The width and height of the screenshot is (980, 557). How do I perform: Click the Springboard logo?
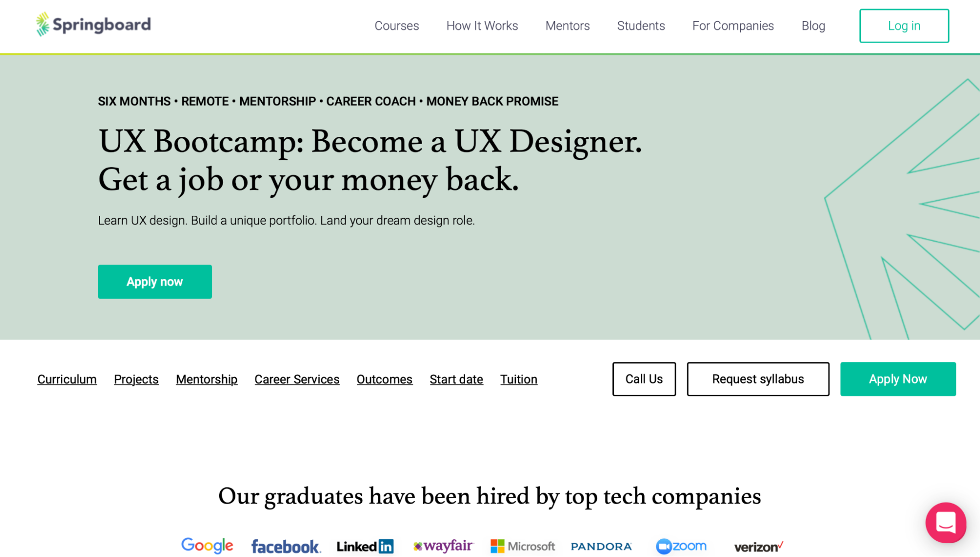pos(92,24)
